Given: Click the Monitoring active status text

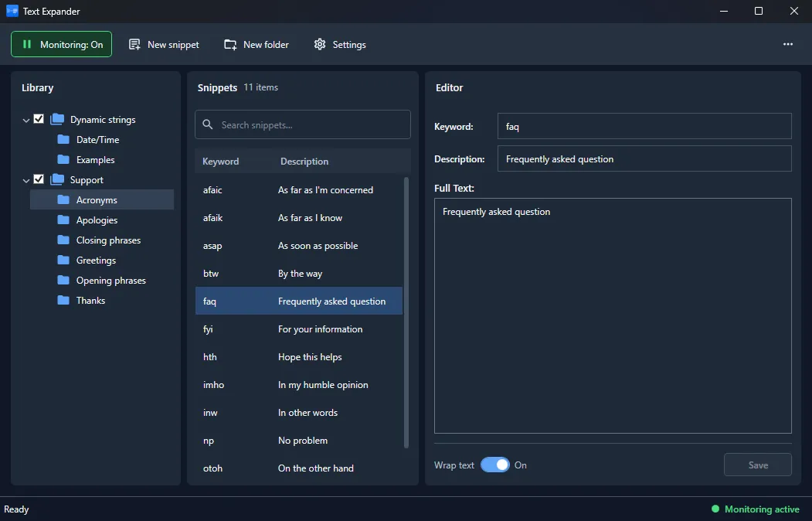Looking at the screenshot, I should point(762,509).
